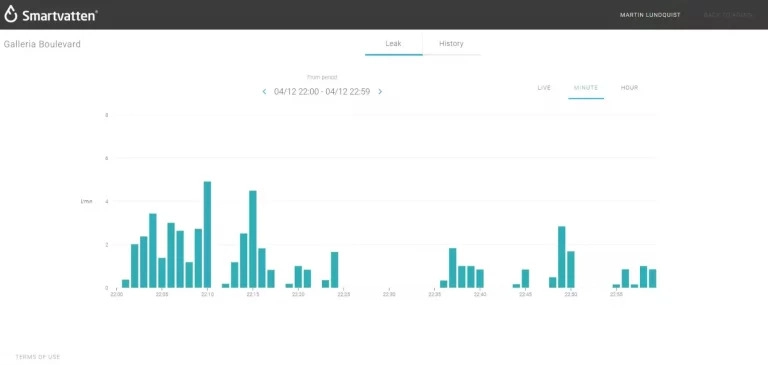Click the Smartvatten water drop logo
This screenshot has width=768, height=365.
point(11,15)
